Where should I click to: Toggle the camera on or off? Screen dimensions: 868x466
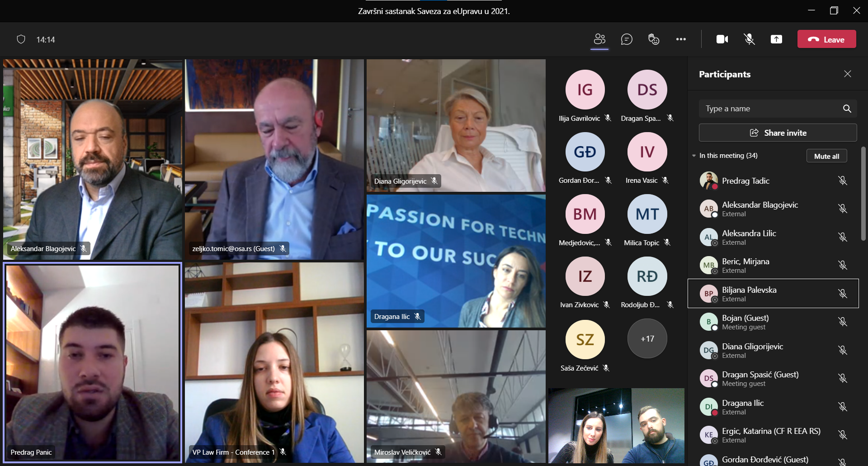pos(722,39)
